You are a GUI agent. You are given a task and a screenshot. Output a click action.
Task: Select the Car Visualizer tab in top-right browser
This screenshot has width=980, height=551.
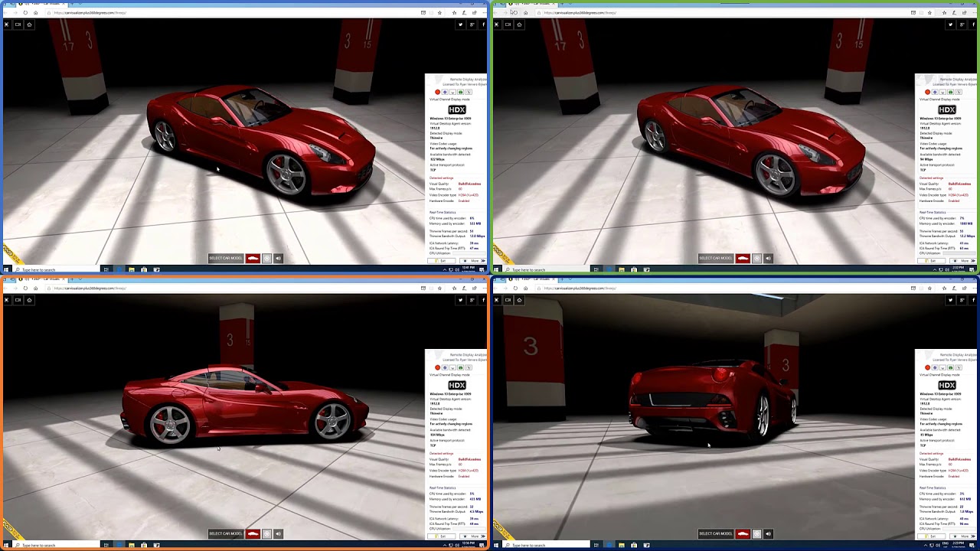tap(532, 3)
